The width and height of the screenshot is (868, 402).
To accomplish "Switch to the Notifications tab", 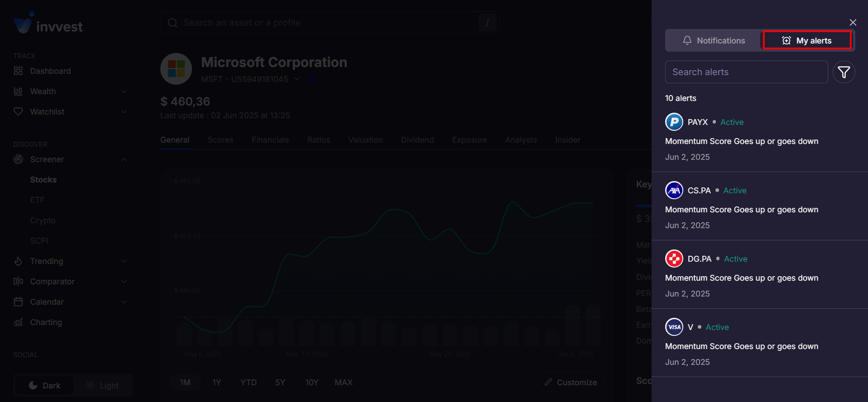I will pos(714,41).
